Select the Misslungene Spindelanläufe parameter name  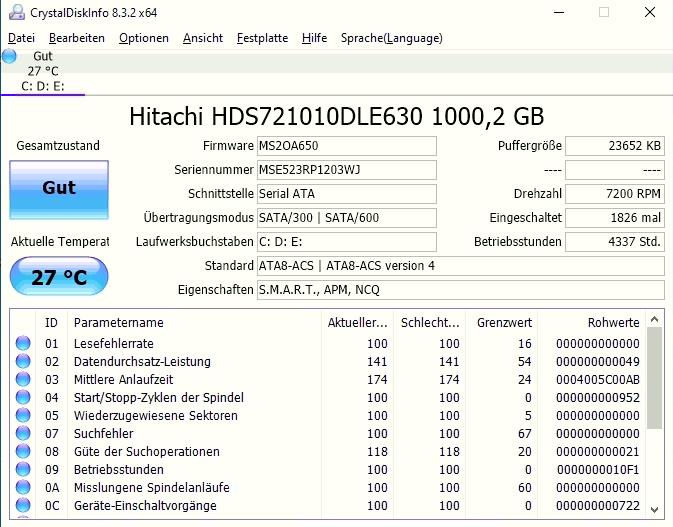[152, 488]
